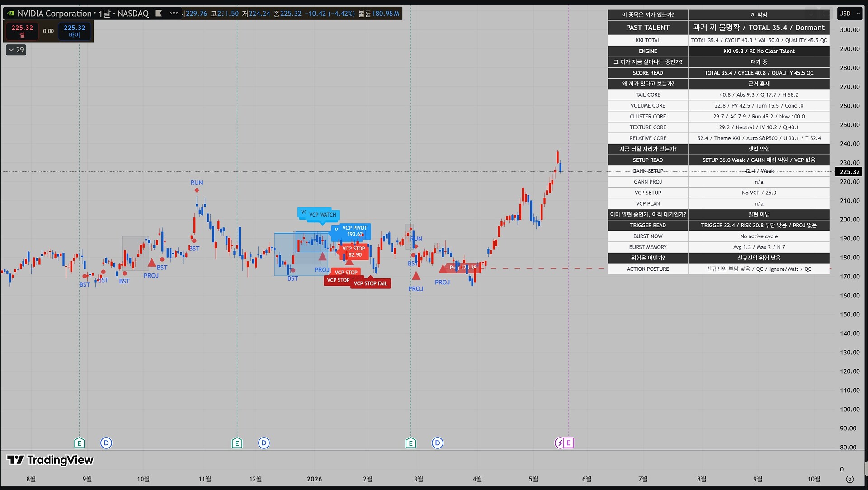Click the 225.32 current price axis label
This screenshot has width=868, height=490.
(x=849, y=172)
